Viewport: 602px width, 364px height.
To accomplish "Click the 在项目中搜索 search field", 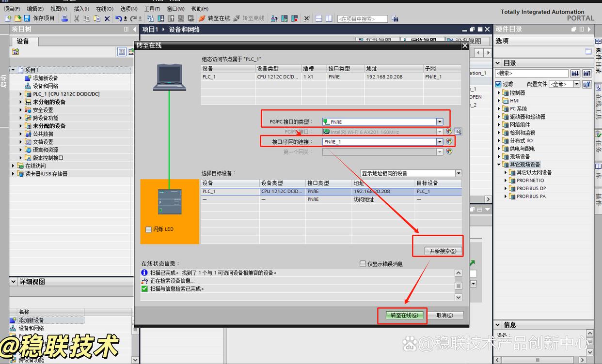I will [x=362, y=19].
